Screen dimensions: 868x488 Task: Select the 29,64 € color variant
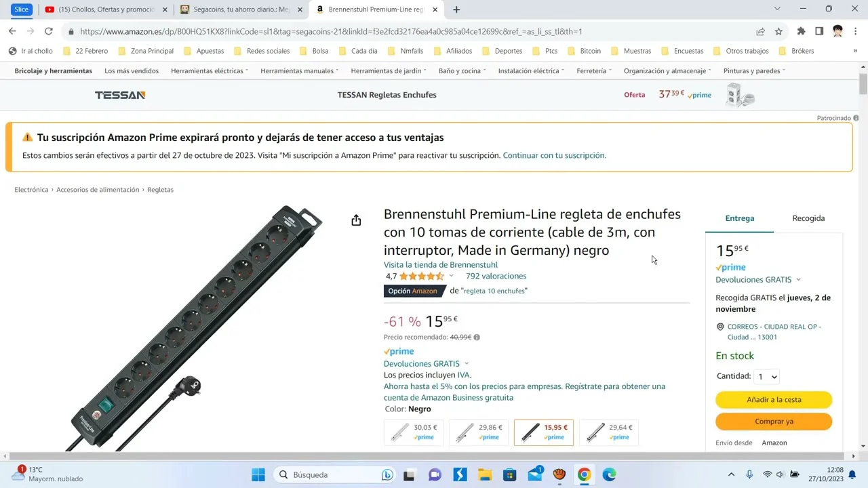(609, 432)
